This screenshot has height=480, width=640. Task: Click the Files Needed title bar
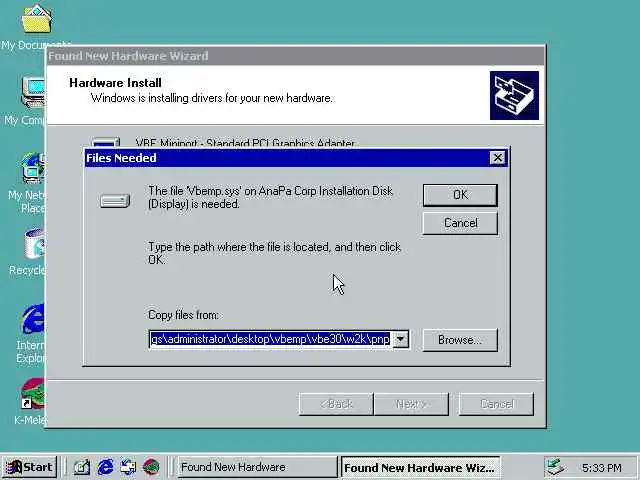tap(286, 158)
